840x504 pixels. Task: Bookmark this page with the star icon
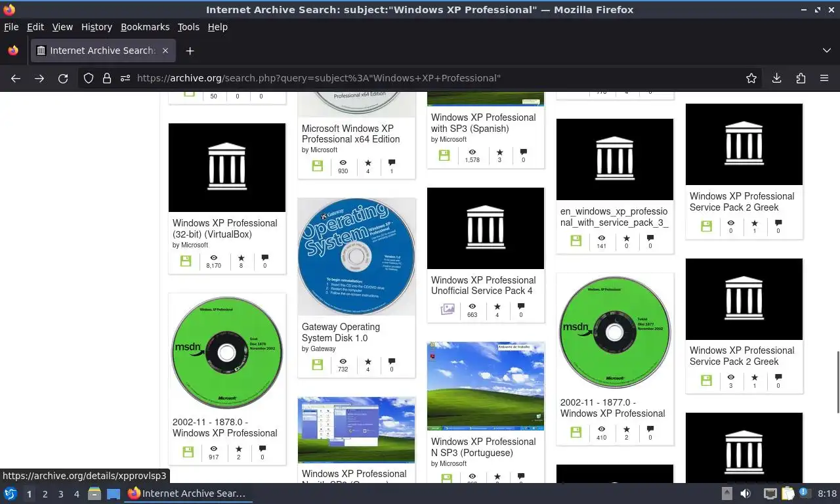pos(751,78)
